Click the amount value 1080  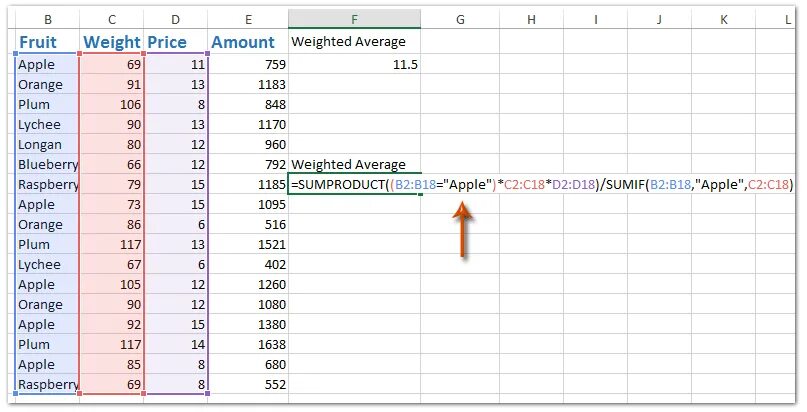click(248, 304)
